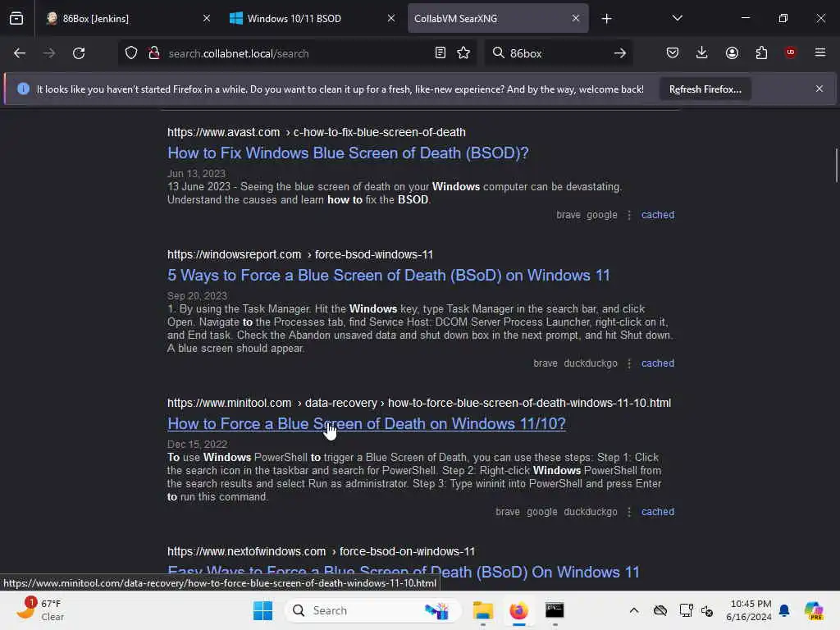Click the page vertical scrollbar thumb

836,166
